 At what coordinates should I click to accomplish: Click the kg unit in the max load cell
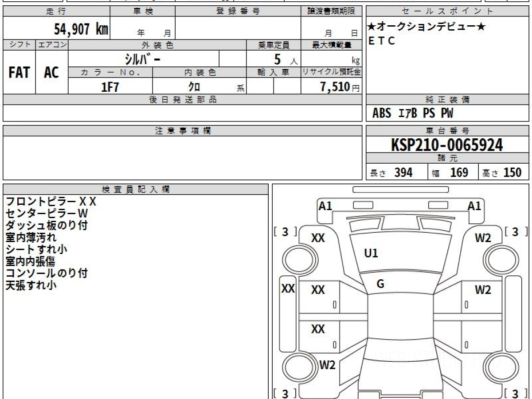tap(356, 61)
